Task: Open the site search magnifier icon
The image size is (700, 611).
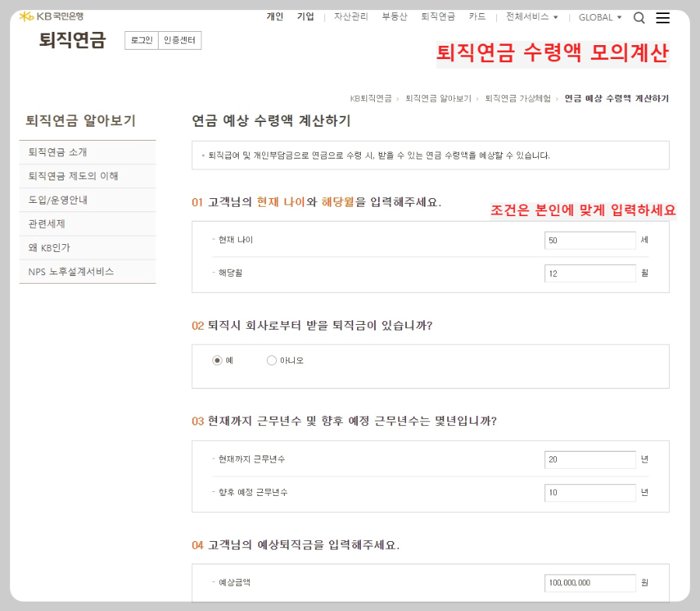Action: (640, 17)
